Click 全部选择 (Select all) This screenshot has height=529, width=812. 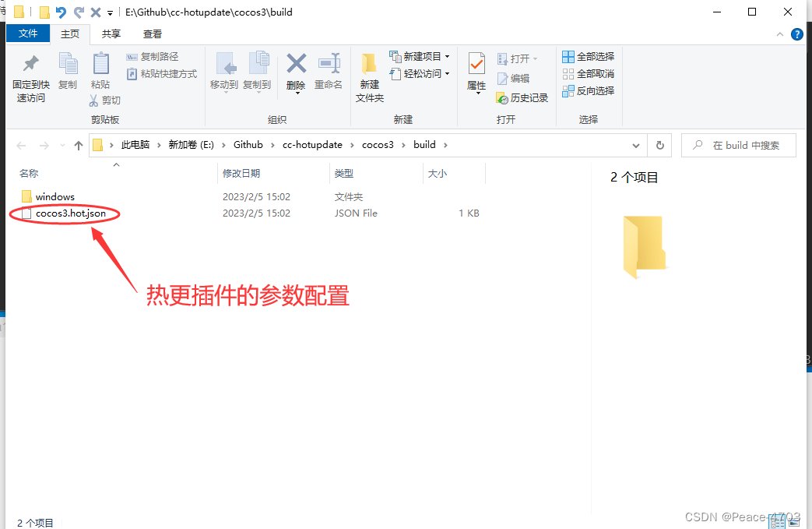(x=588, y=56)
